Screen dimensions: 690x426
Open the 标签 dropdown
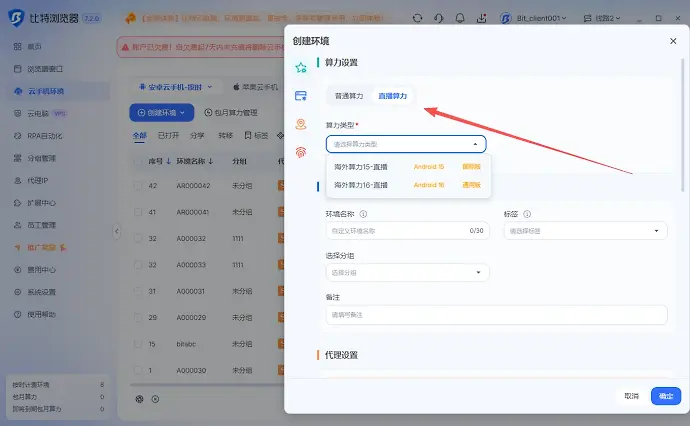pyautogui.click(x=585, y=231)
